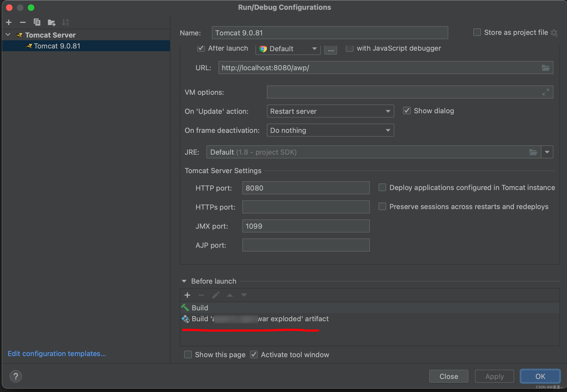This screenshot has width=567, height=392.
Task: Focus the JMX port field
Action: coord(306,226)
